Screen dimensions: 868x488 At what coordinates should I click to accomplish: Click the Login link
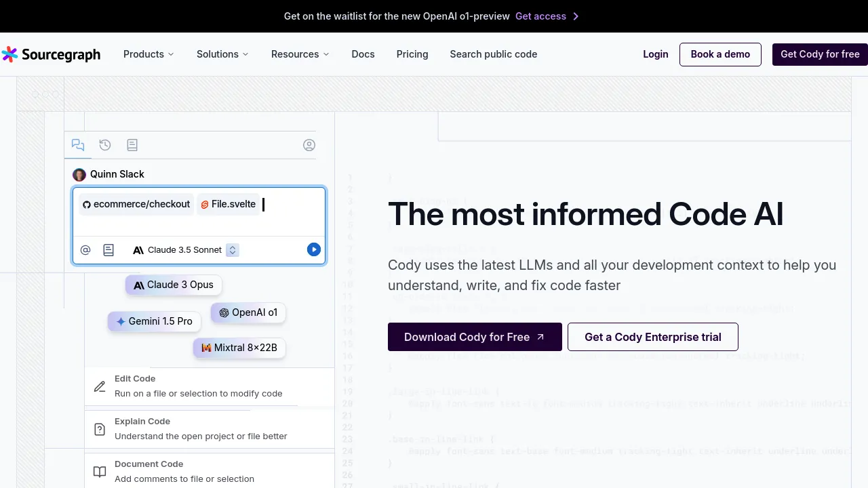pyautogui.click(x=656, y=54)
